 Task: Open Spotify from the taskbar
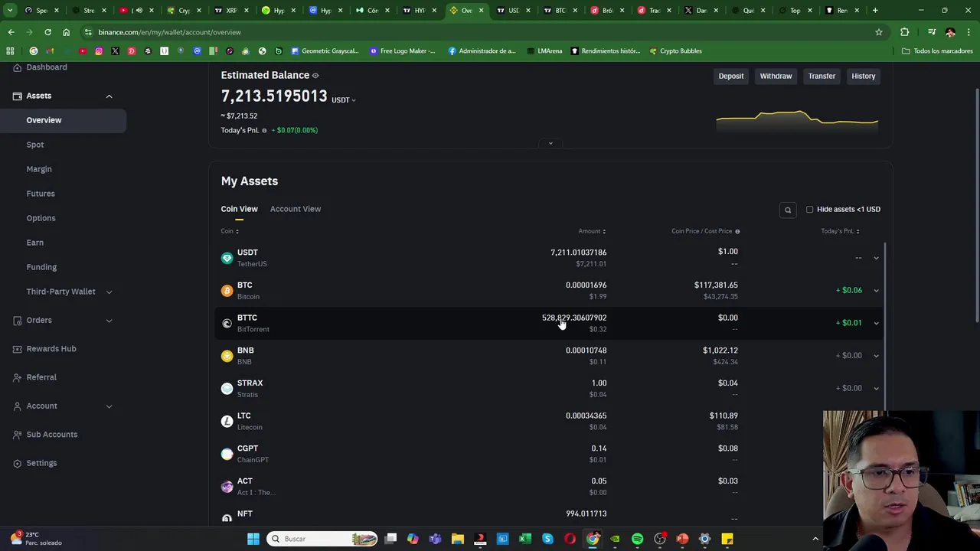click(637, 539)
